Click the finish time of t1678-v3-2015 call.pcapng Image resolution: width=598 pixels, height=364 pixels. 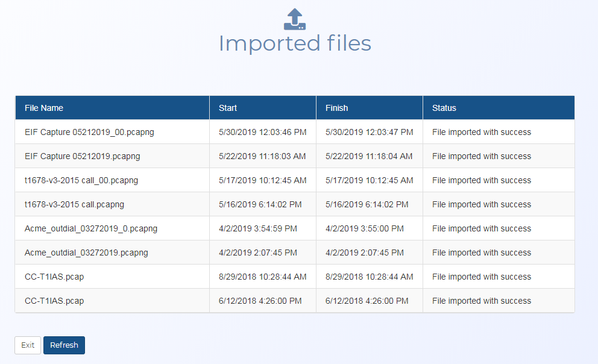368,204
